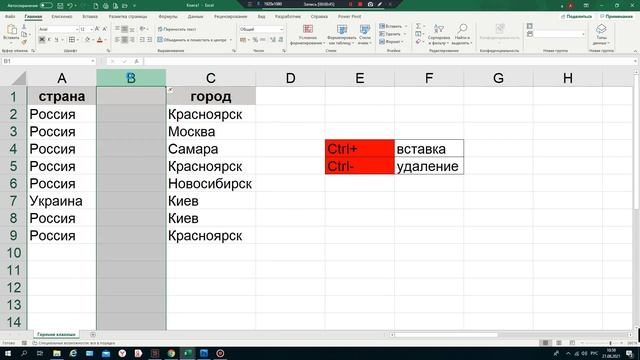
Task: Click Sort and filter (Сортировка и фильтр)
Action: point(439,34)
